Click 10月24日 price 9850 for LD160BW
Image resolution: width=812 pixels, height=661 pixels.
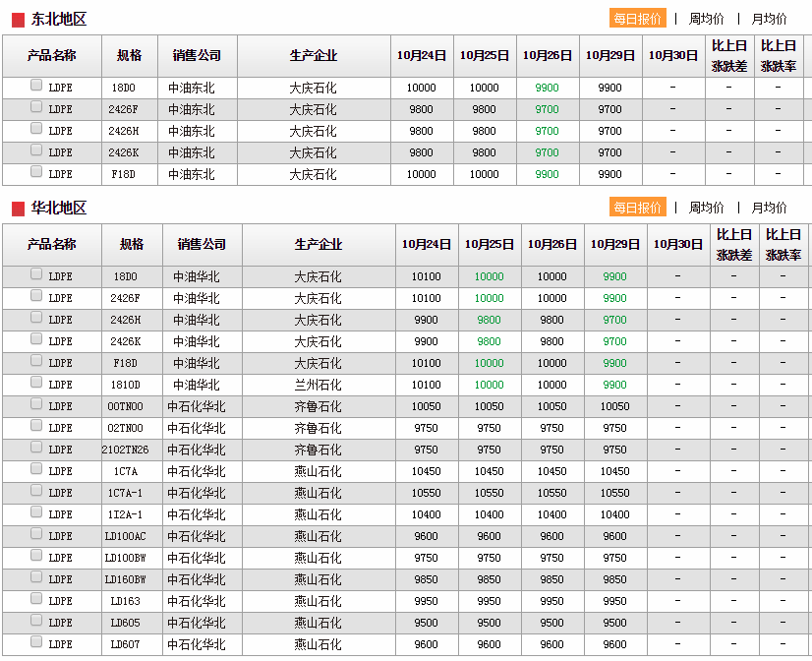(427, 579)
